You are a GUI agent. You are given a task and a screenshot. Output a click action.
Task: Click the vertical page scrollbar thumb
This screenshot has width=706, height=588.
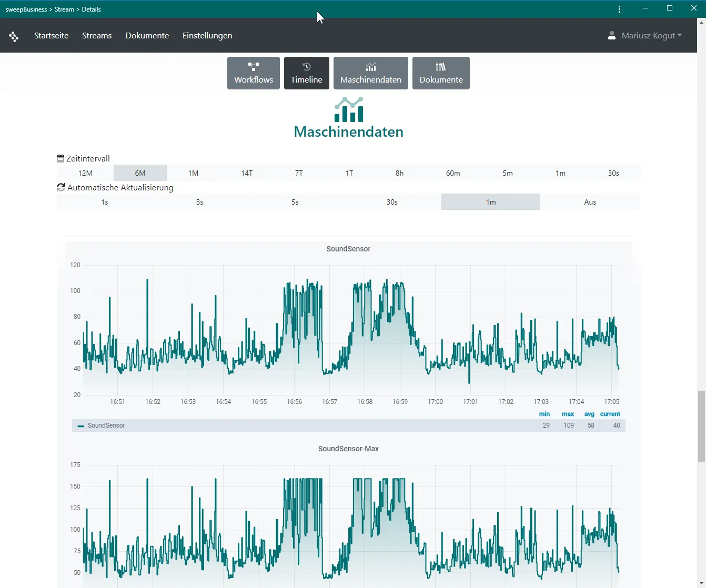(x=701, y=426)
